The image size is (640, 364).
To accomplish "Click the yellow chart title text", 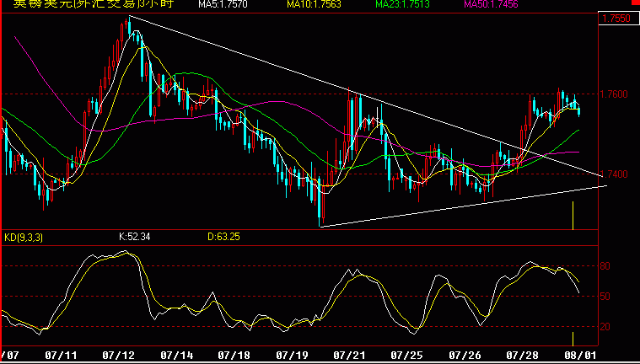I will pos(94,4).
